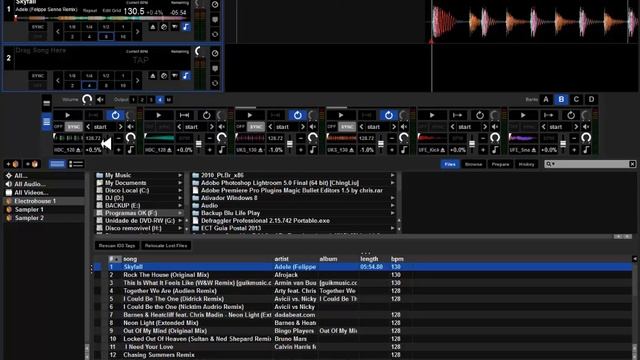The image size is (640, 360).
Task: Toggle SYNC on first sample slot
Action: [x=73, y=127]
